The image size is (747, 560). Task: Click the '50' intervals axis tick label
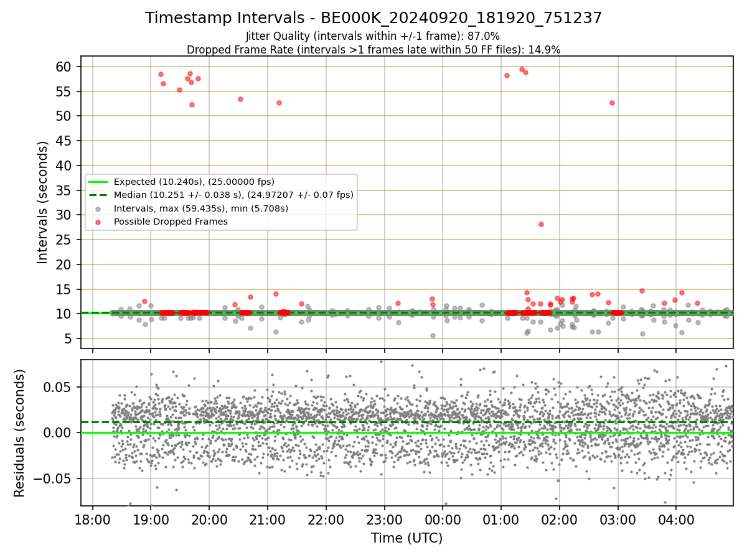(65, 116)
